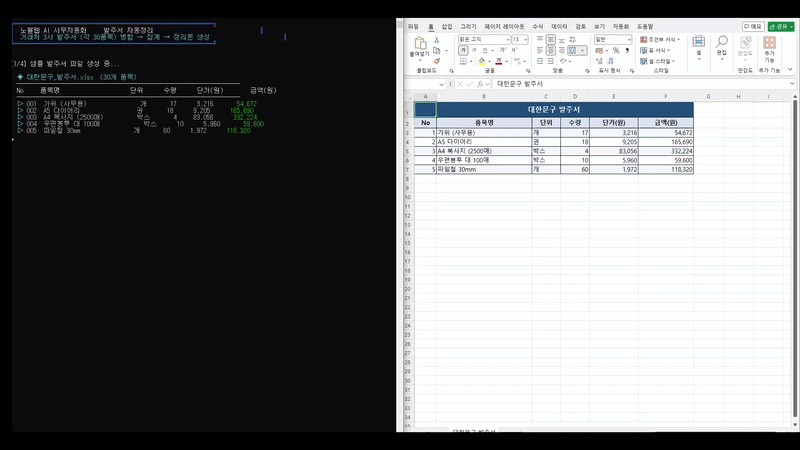The height and width of the screenshot is (450, 800).
Task: Click the Copy icon in clipboard group
Action: pos(437,50)
